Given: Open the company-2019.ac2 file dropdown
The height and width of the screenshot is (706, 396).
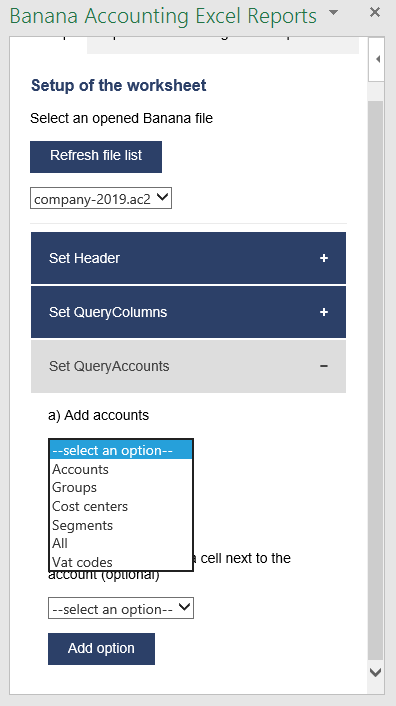Looking at the screenshot, I should pyautogui.click(x=101, y=199).
